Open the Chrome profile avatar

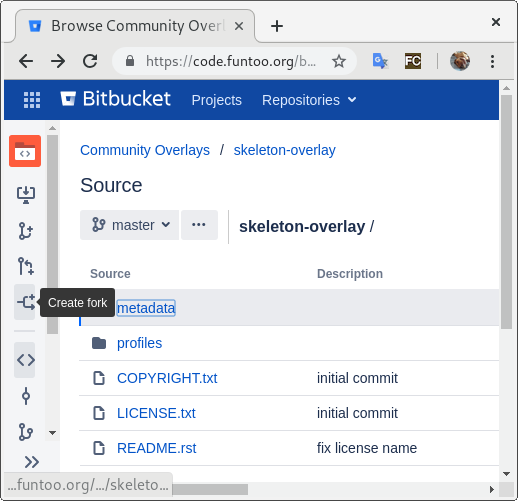pos(460,61)
